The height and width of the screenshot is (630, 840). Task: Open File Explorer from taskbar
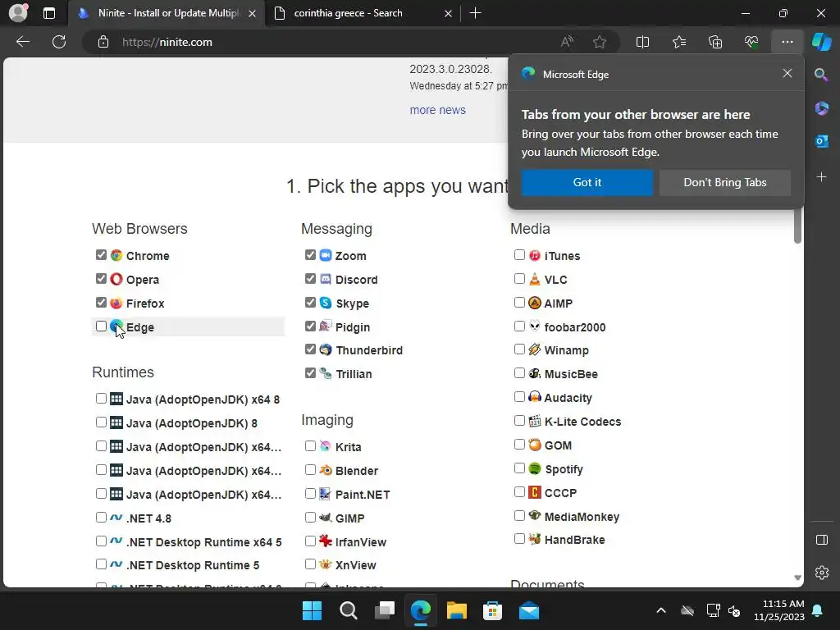click(x=456, y=610)
